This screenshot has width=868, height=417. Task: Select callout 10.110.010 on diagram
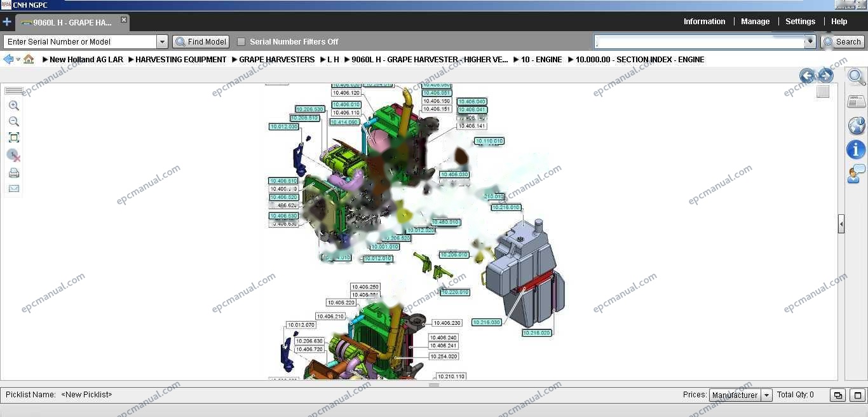click(x=489, y=141)
